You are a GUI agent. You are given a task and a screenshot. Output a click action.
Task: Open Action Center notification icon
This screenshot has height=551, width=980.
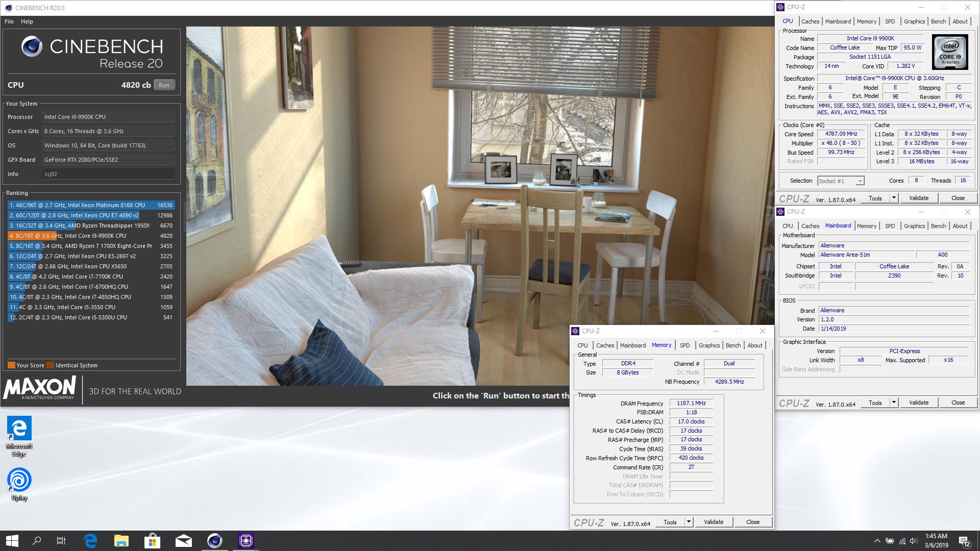tap(964, 541)
